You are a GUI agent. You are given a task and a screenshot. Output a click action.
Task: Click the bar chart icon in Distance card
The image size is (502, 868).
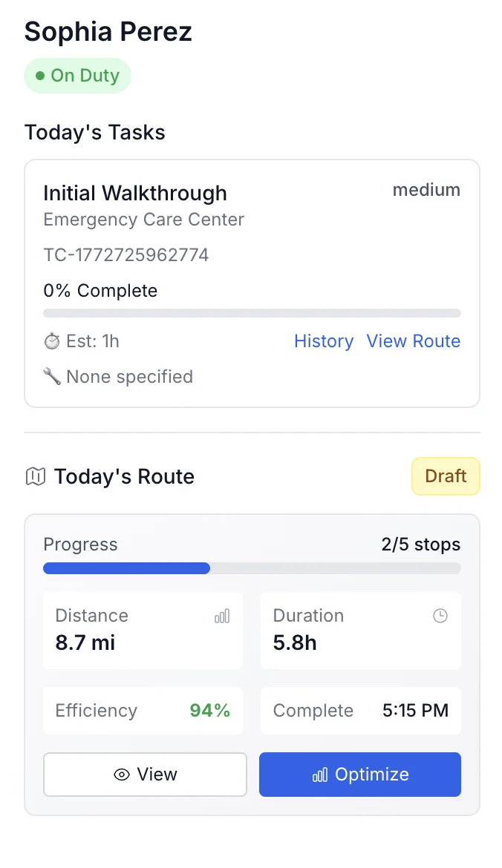pos(222,615)
